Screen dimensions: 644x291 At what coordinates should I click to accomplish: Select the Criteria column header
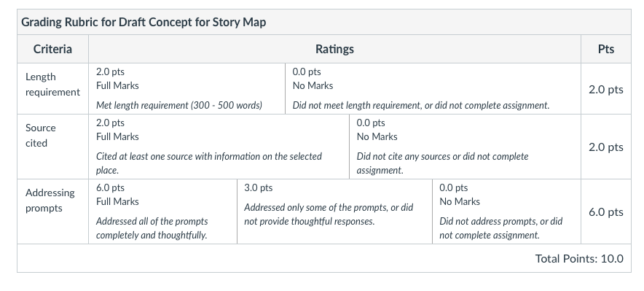pos(52,49)
